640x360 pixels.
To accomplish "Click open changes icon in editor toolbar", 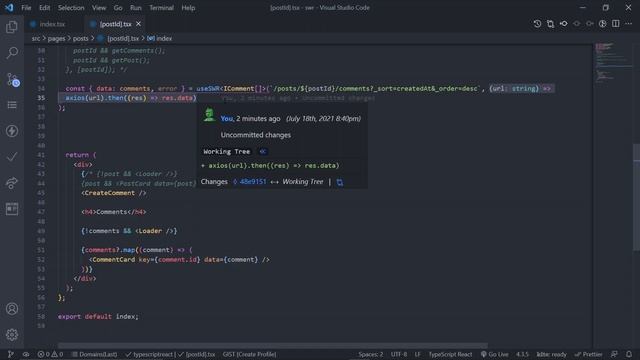I will tap(550, 24).
